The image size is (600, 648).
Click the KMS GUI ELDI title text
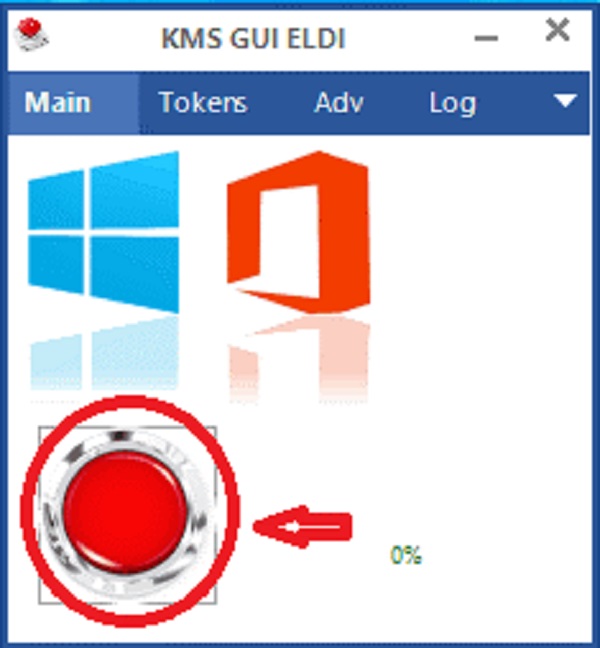253,38
